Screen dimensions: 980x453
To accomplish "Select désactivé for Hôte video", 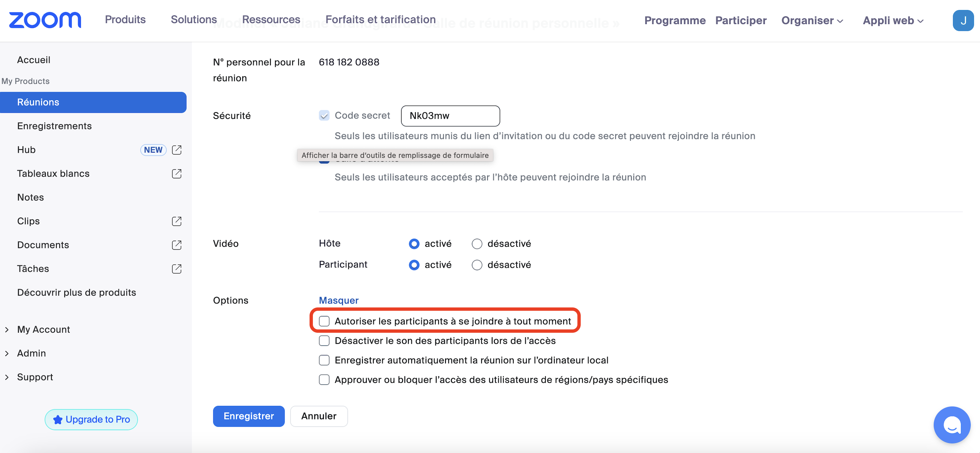I will tap(477, 243).
